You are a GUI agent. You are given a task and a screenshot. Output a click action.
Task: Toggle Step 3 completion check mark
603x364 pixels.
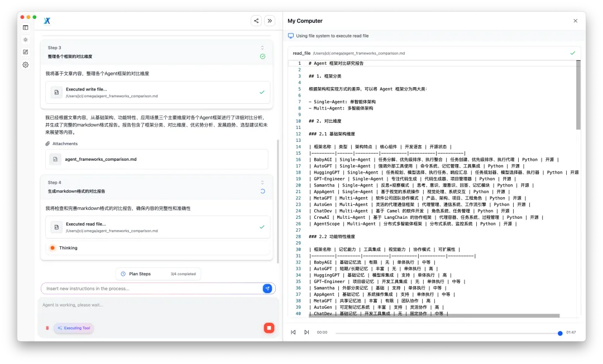262,55
